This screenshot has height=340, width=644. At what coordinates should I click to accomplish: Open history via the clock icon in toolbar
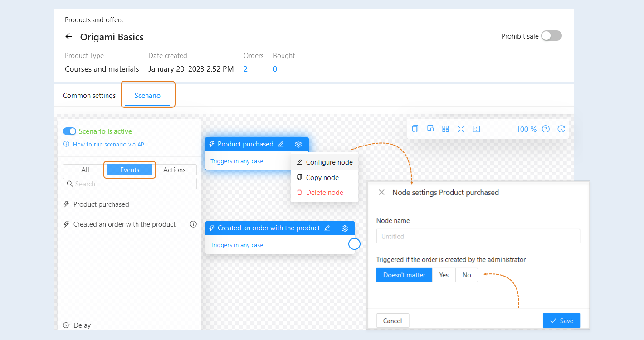point(561,129)
